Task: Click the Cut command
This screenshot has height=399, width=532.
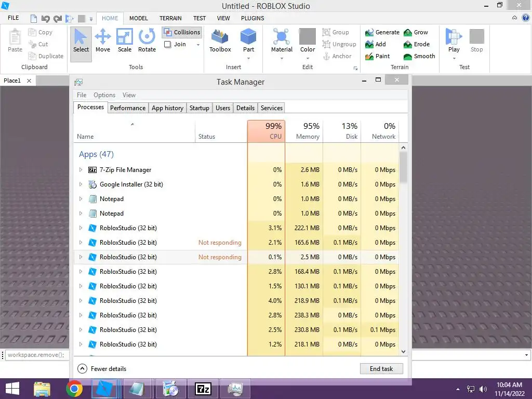Action: click(38, 44)
